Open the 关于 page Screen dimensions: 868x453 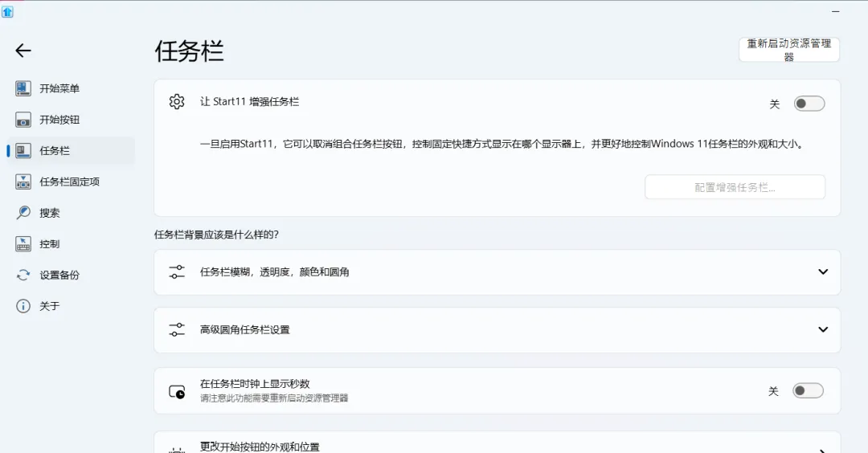coord(71,306)
